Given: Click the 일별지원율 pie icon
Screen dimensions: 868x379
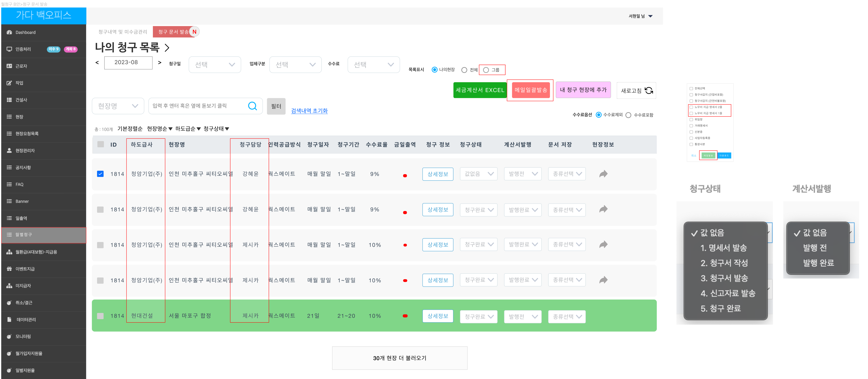Looking at the screenshot, I should pyautogui.click(x=9, y=370).
